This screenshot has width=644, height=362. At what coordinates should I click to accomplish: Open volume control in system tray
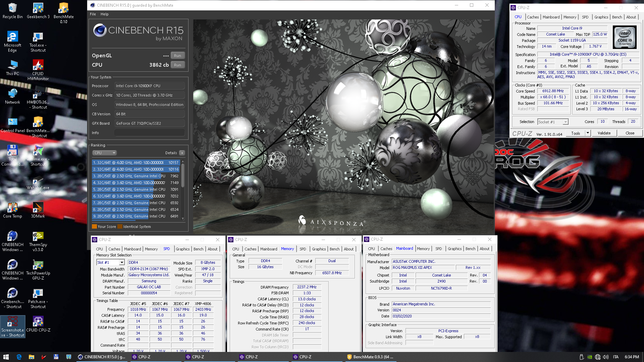click(606, 357)
